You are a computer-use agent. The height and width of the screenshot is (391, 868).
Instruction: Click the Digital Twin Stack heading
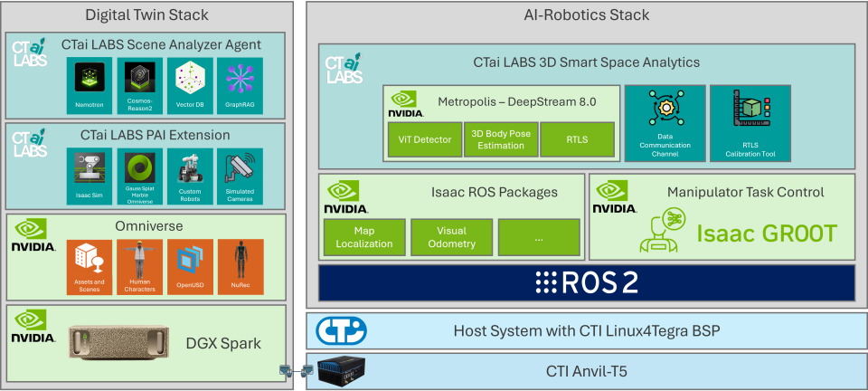point(146,15)
